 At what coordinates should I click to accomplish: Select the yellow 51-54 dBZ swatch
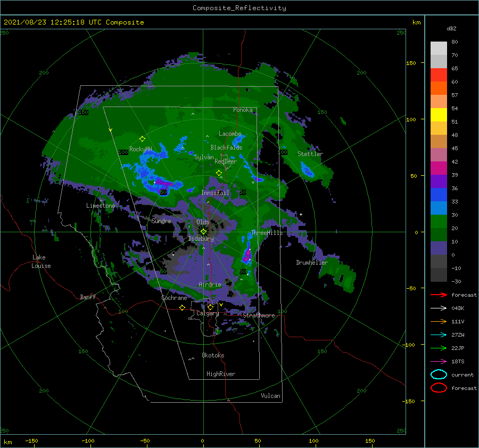click(x=439, y=115)
